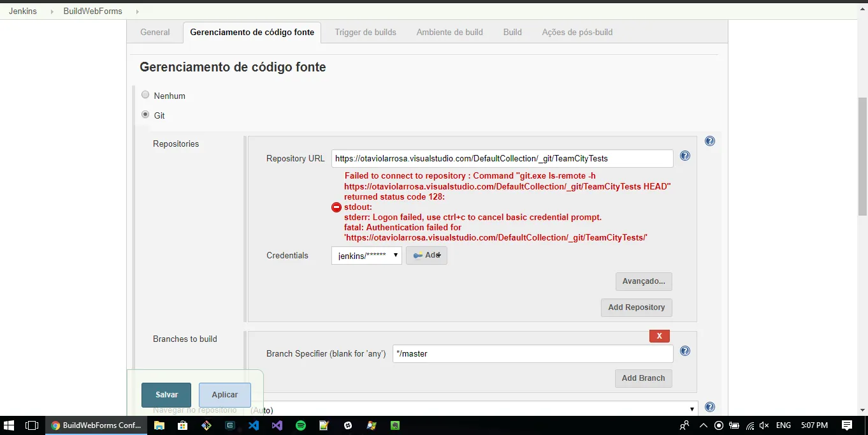The width and height of the screenshot is (868, 435).
Task: Click the Add Branch button
Action: coord(643,378)
